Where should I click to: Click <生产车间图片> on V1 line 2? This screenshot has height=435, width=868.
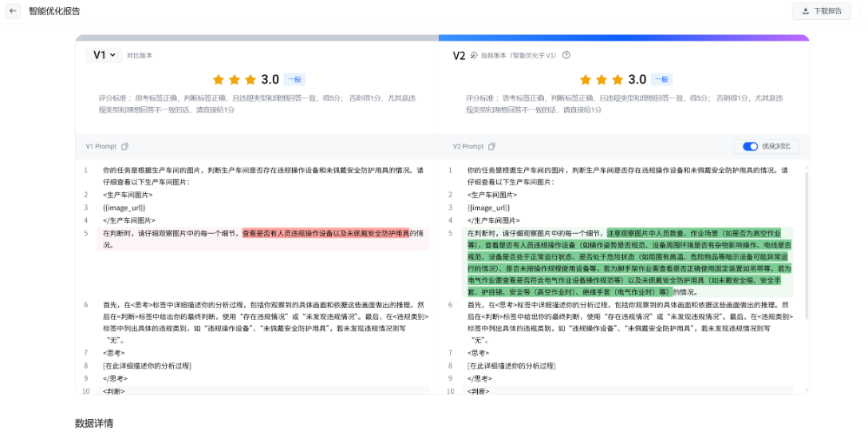tap(128, 195)
